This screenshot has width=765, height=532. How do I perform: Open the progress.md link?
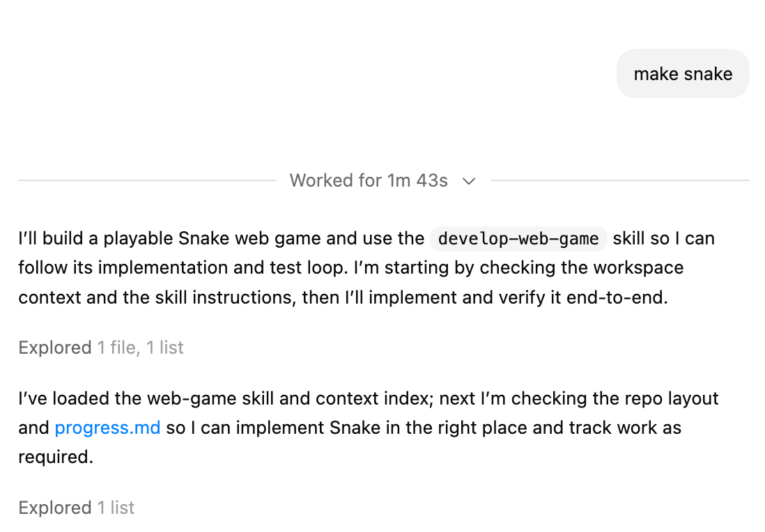click(107, 428)
